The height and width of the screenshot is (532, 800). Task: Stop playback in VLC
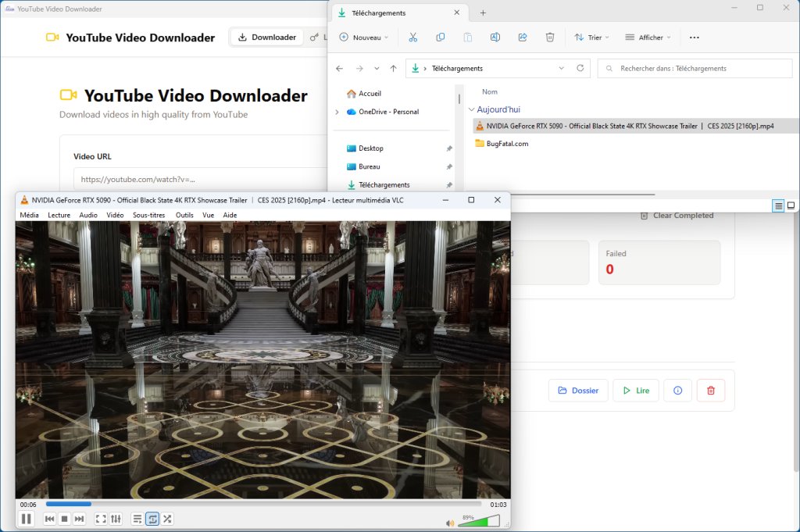tap(63, 518)
